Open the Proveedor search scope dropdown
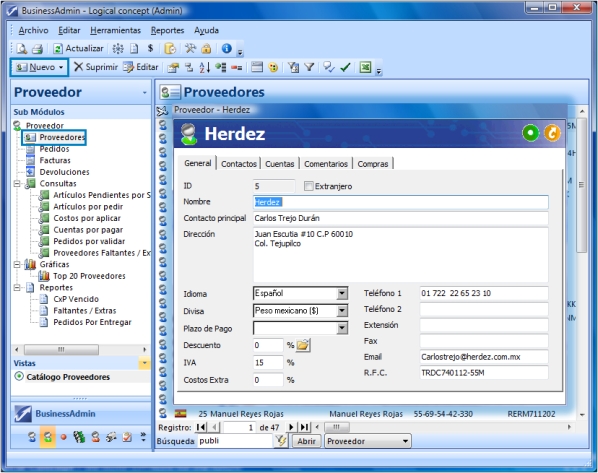The width and height of the screenshot is (598, 473). click(x=405, y=441)
